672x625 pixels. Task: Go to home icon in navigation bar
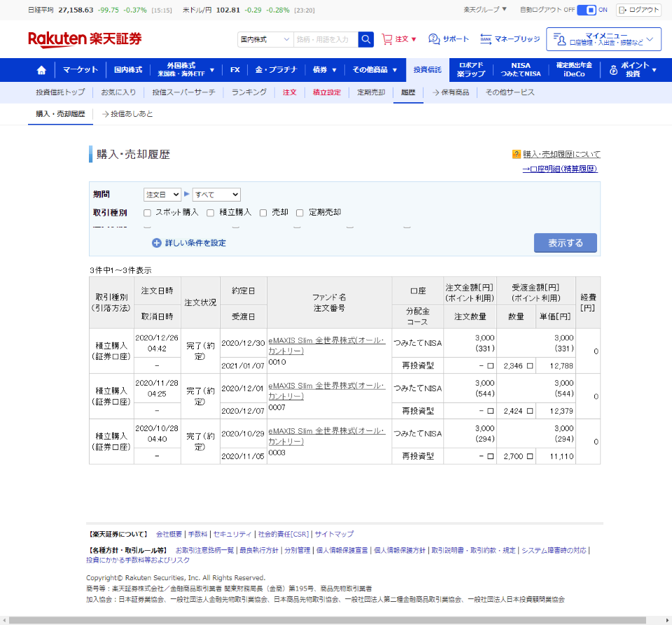(41, 70)
